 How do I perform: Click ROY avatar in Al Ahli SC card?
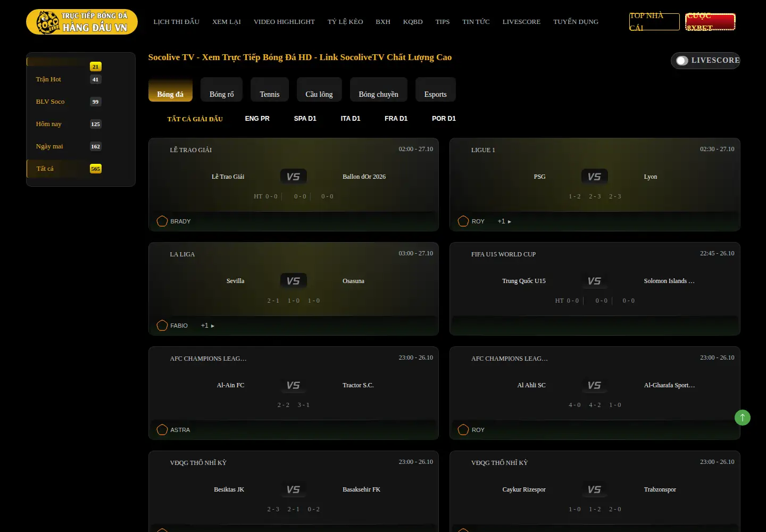[463, 430]
